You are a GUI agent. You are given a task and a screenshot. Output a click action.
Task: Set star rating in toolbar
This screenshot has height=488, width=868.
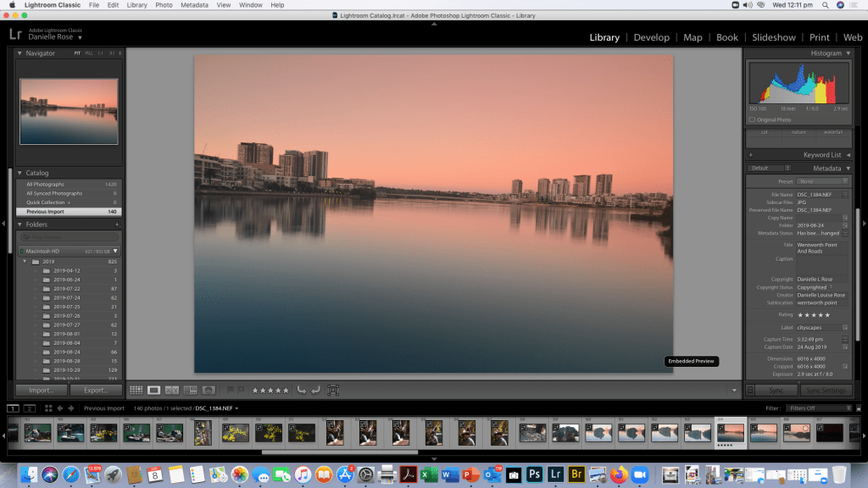click(269, 391)
